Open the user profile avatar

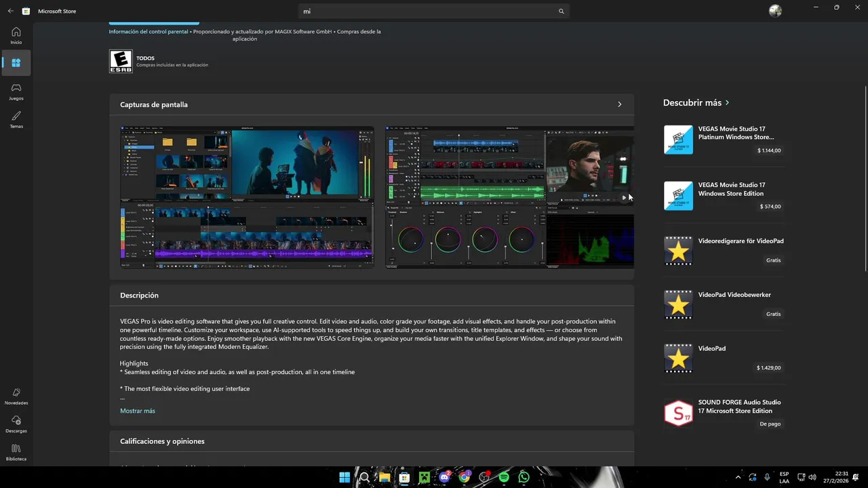775,11
